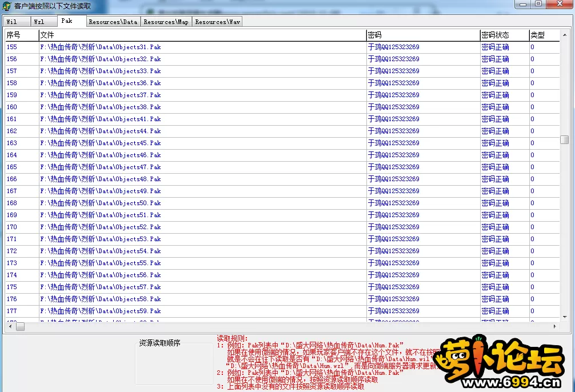Sort by the 序号 column header
The image size is (575, 392).
pyautogui.click(x=22, y=35)
